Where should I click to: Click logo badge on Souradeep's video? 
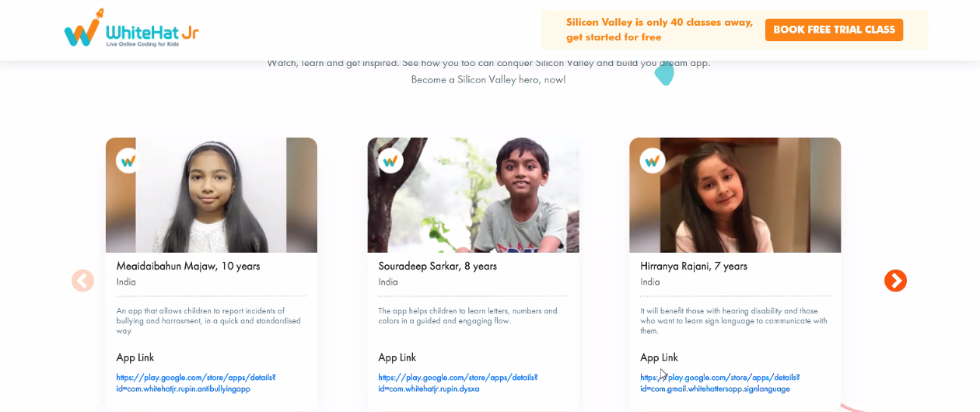tap(390, 161)
